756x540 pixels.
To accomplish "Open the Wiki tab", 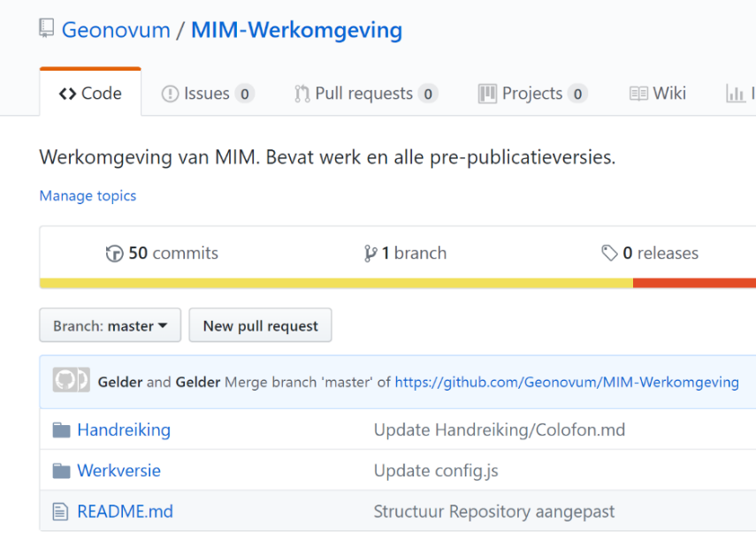I will [657, 94].
